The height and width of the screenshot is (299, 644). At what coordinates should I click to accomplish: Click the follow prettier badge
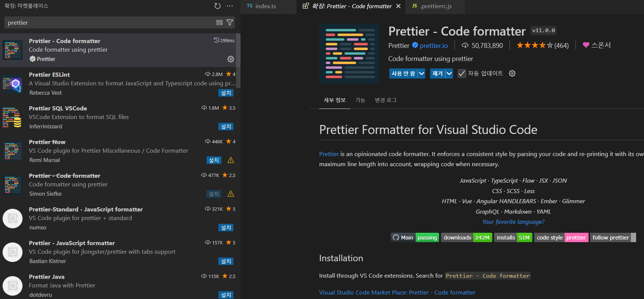tap(613, 237)
